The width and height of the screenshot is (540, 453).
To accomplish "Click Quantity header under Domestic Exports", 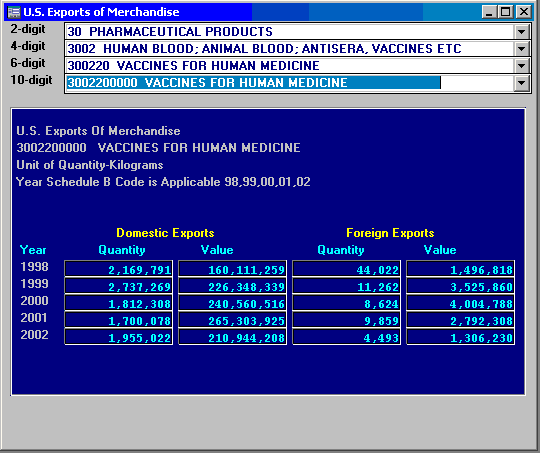I will click(x=122, y=250).
